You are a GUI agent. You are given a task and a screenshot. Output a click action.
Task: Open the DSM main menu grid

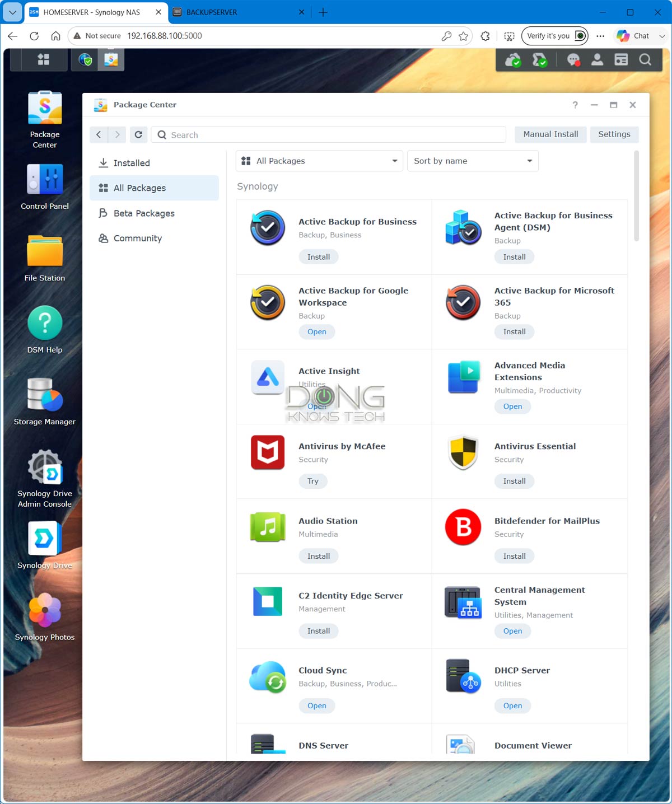point(43,59)
